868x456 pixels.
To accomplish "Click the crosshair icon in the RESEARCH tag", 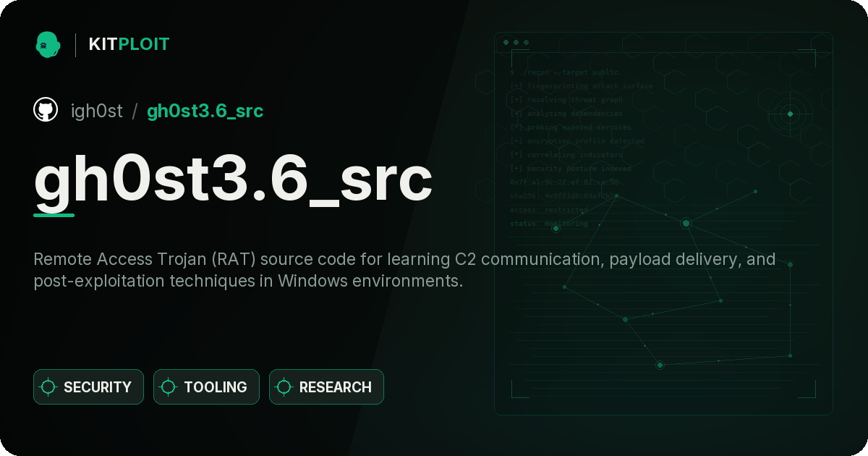I will click(x=284, y=387).
